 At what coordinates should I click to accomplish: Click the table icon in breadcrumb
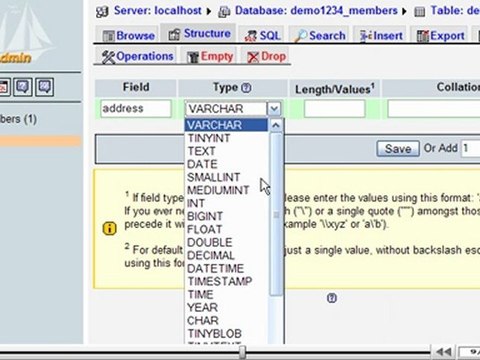tap(419, 12)
